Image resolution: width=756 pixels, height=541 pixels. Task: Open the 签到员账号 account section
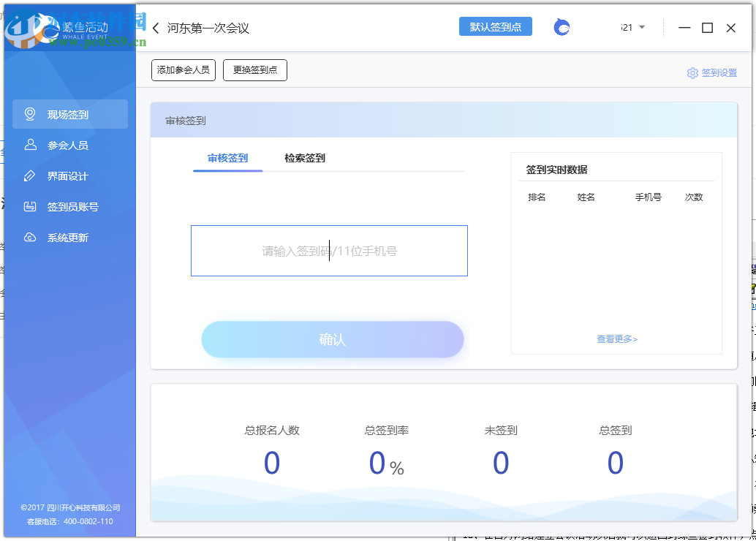click(x=70, y=206)
